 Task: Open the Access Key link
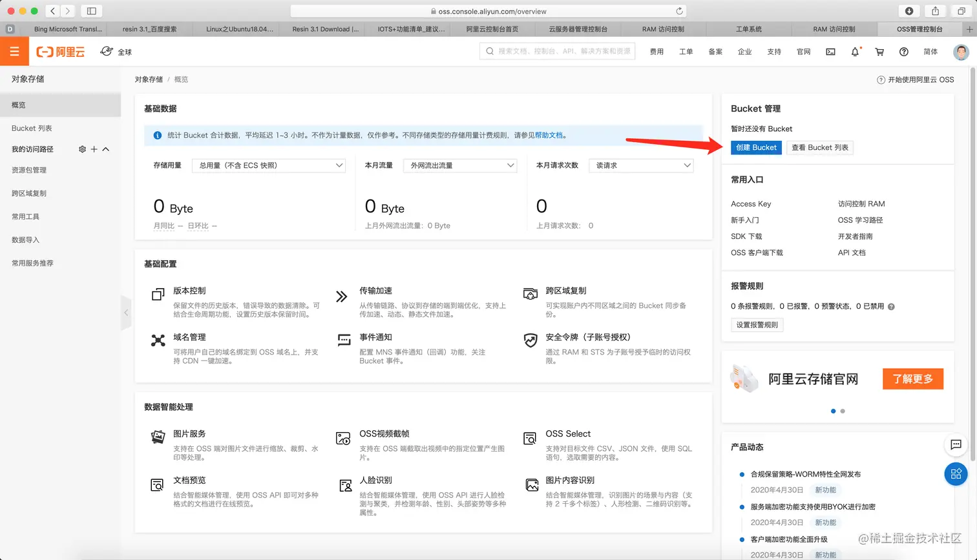click(x=751, y=204)
